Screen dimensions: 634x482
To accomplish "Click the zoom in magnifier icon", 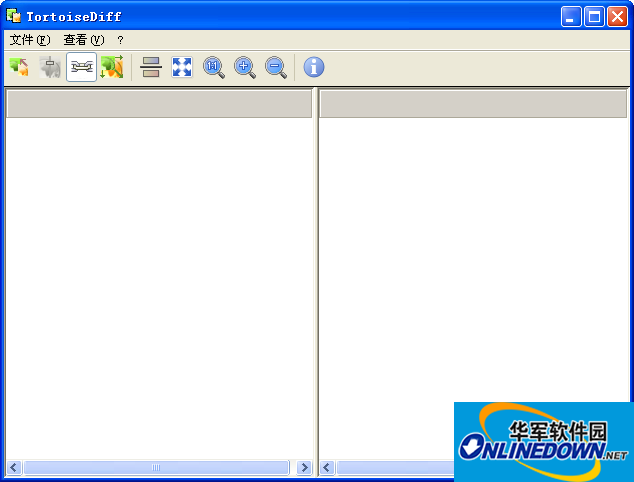I will click(x=245, y=67).
